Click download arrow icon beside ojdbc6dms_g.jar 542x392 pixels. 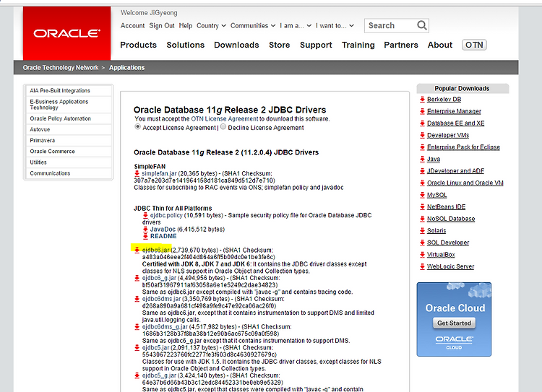pos(137,327)
